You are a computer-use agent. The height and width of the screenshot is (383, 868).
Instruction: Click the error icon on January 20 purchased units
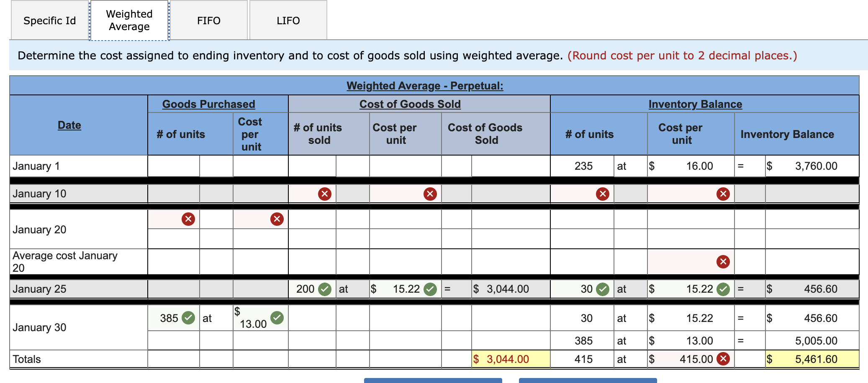[x=188, y=218]
